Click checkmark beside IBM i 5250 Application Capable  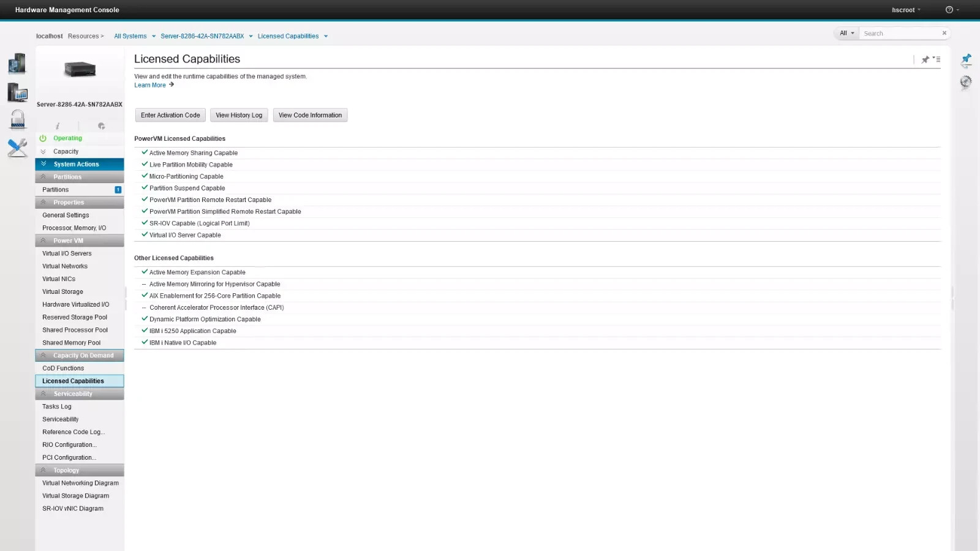coord(145,331)
